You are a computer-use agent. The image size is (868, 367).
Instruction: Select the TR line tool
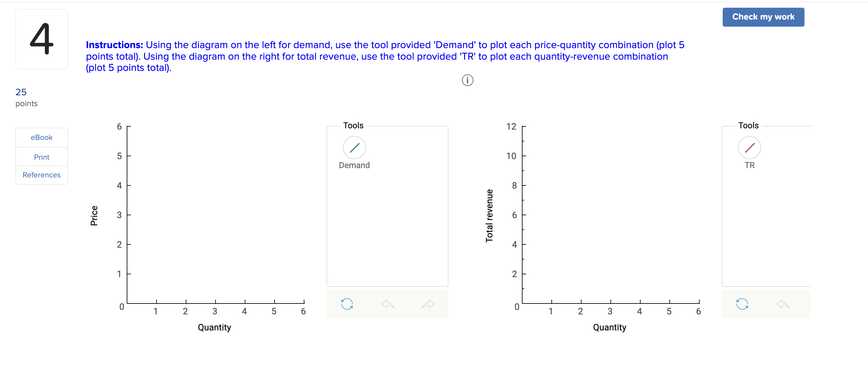click(x=749, y=148)
